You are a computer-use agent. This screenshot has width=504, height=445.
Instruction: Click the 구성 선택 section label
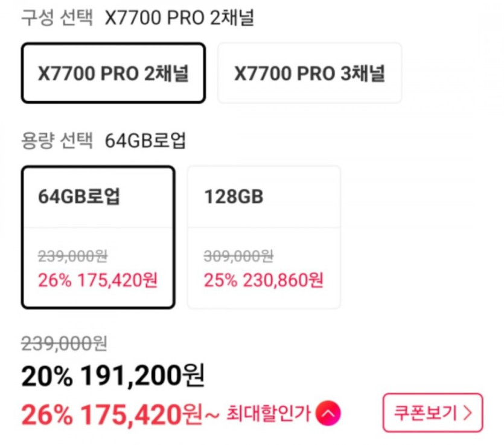coord(57,18)
